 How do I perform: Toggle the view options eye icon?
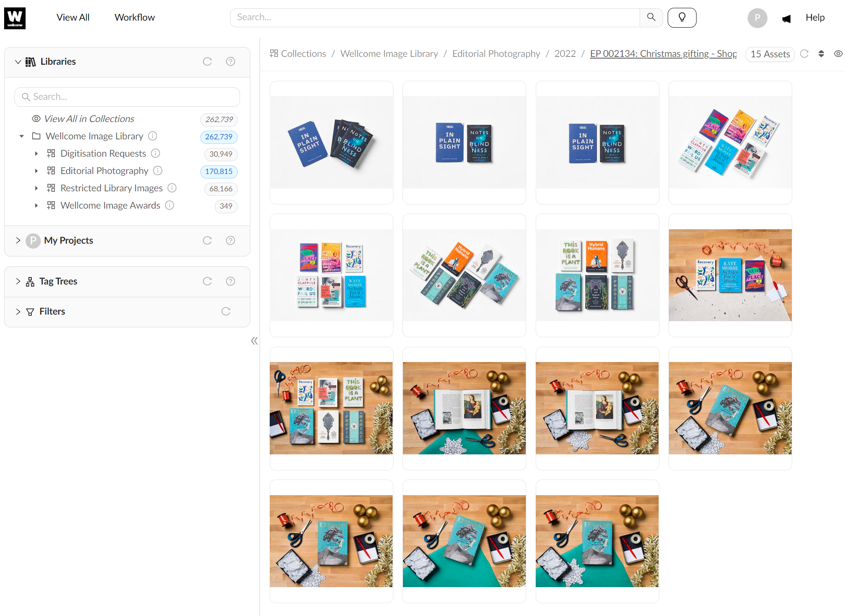click(838, 54)
